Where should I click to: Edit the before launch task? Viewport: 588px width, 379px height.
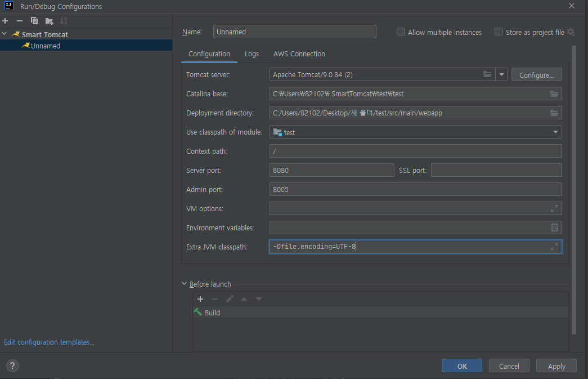[230, 299]
